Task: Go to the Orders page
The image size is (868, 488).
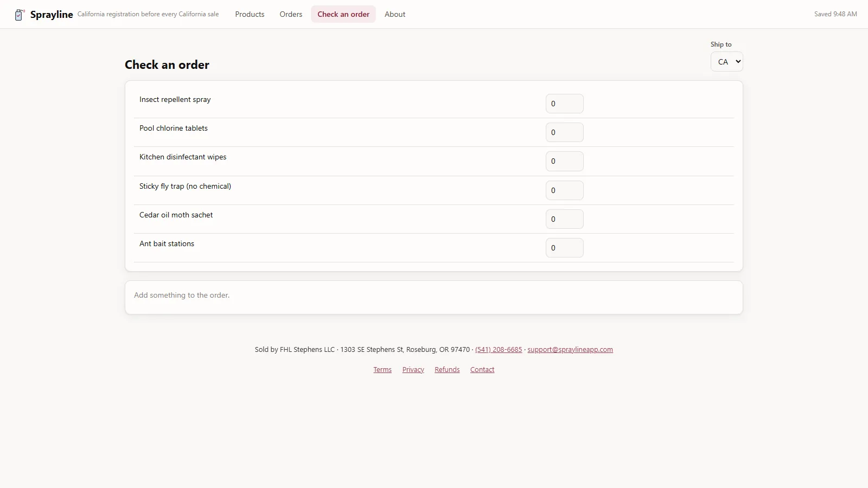Action: (291, 14)
